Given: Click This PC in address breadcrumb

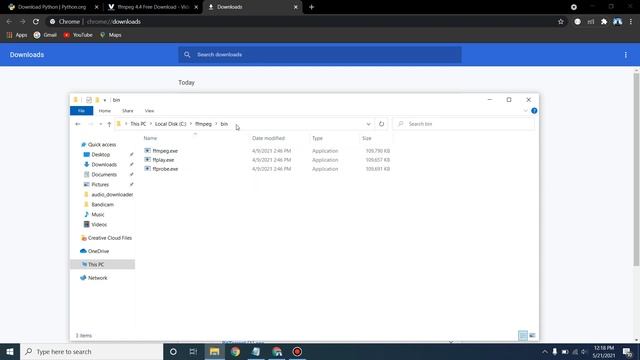Looking at the screenshot, I should pos(138,124).
